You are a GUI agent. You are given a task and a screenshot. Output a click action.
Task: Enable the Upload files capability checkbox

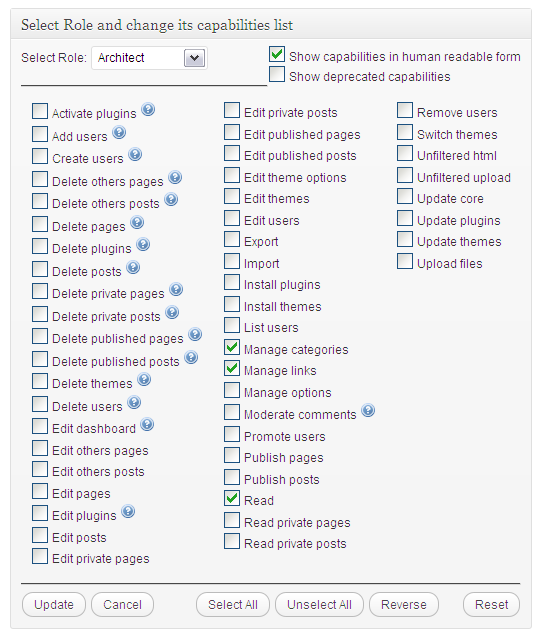click(x=405, y=261)
